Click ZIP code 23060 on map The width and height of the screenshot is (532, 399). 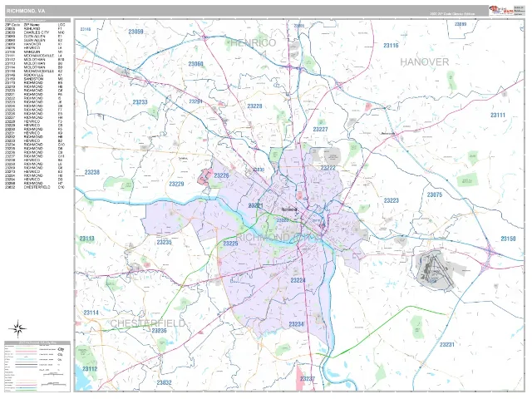196,64
